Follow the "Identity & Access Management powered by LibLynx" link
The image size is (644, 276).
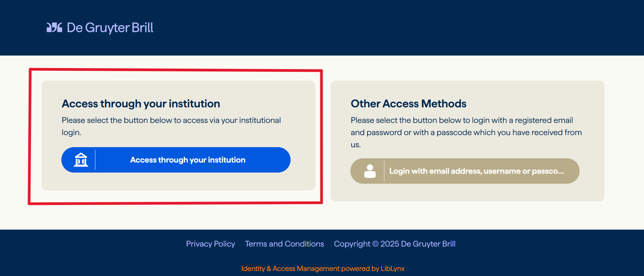(x=323, y=269)
